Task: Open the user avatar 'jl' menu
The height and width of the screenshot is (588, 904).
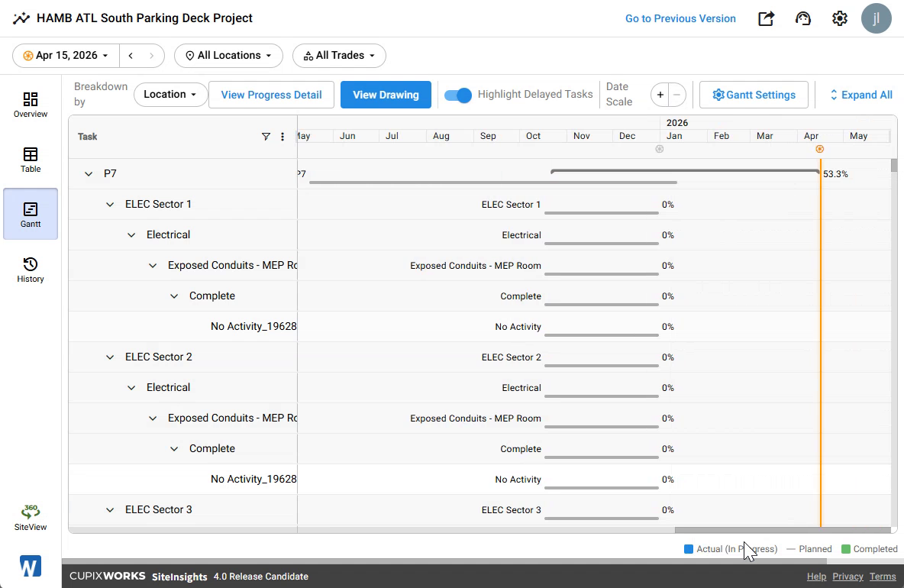Action: tap(877, 18)
